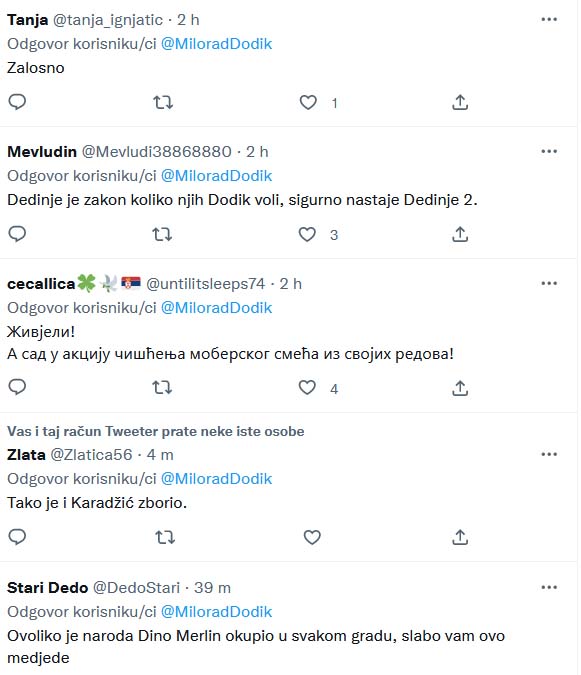Open more options on cecallica's tweet

coord(549,283)
